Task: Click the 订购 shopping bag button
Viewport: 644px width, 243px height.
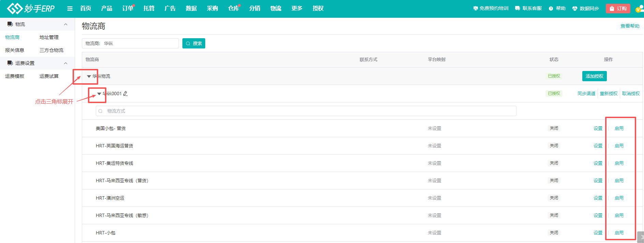Action: pos(618,9)
